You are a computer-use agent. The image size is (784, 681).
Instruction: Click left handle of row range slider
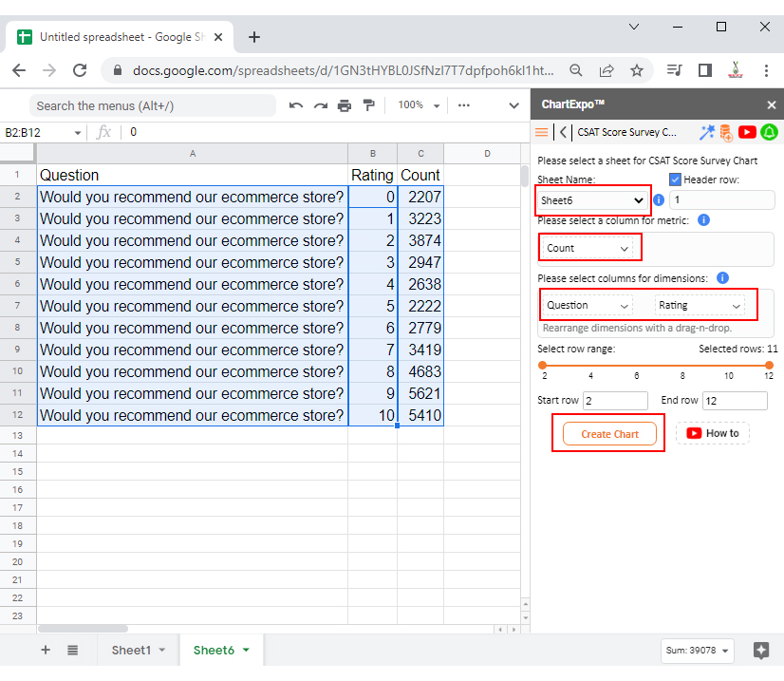(x=543, y=366)
